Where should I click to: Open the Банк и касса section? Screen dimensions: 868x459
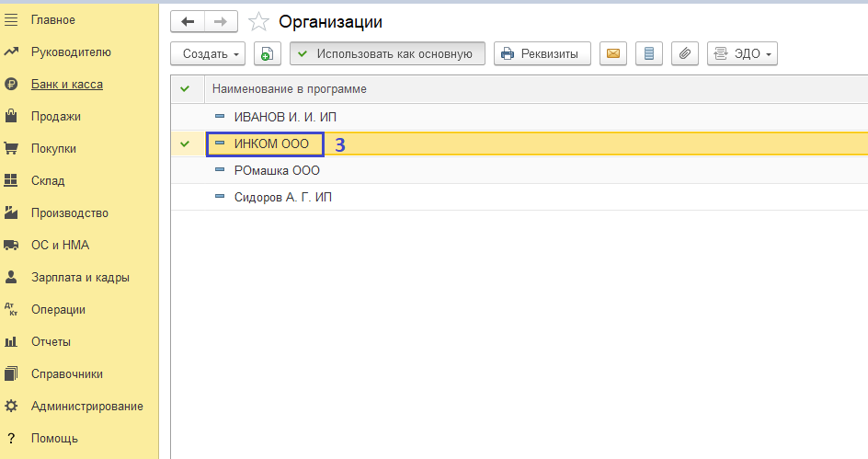66,84
